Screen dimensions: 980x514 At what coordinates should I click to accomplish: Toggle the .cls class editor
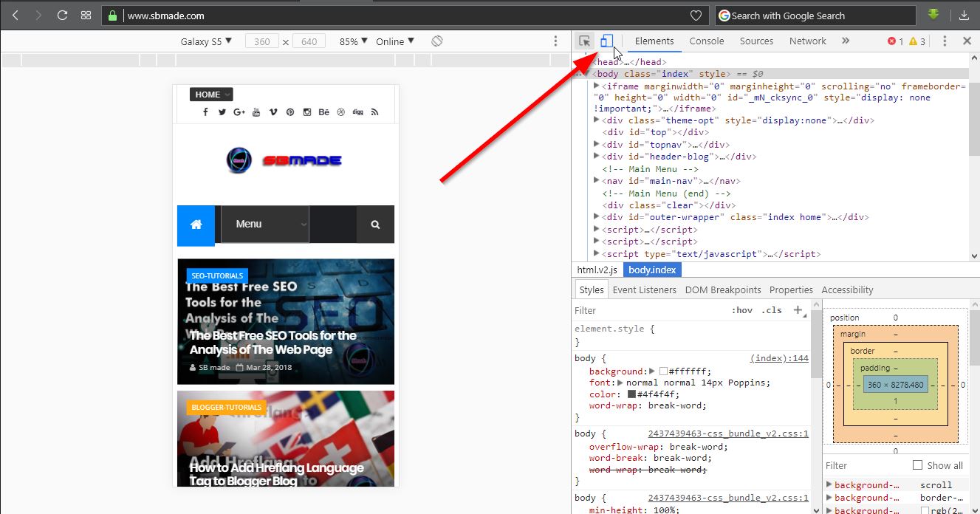click(772, 310)
